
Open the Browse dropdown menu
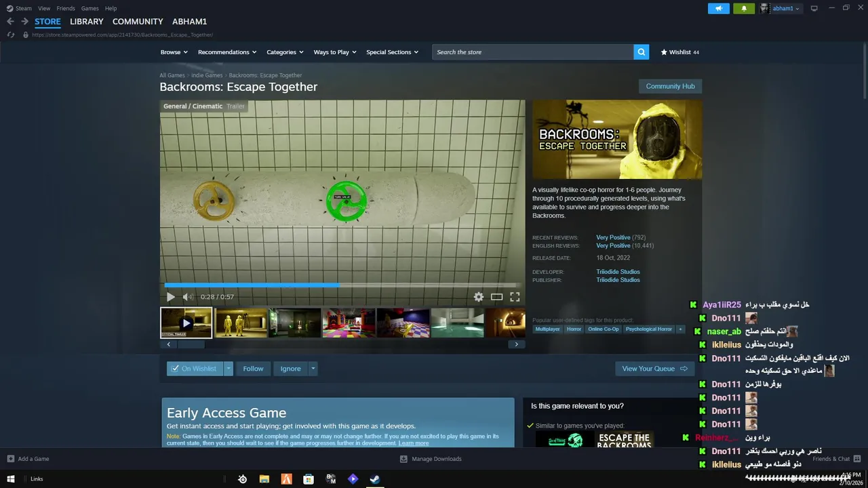(x=174, y=52)
